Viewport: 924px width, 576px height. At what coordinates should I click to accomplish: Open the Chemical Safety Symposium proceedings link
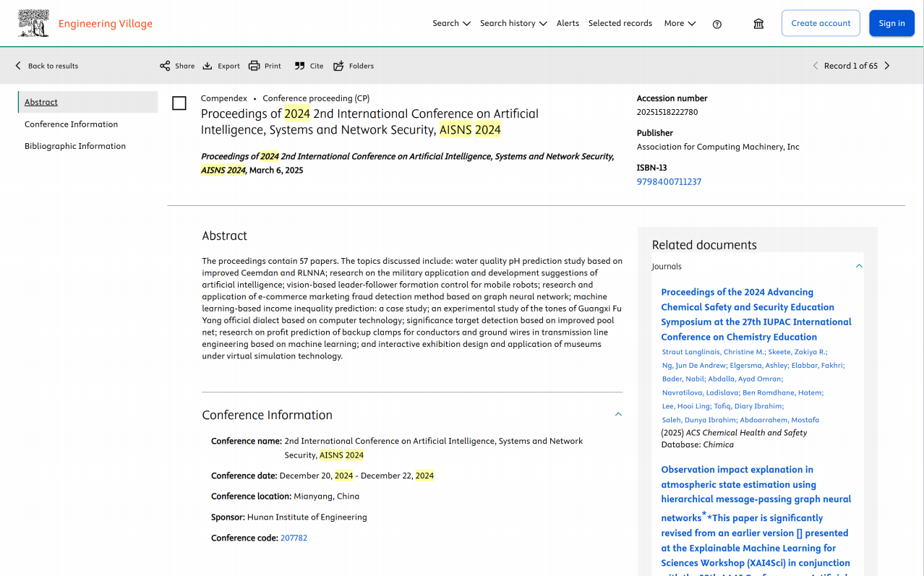click(756, 314)
